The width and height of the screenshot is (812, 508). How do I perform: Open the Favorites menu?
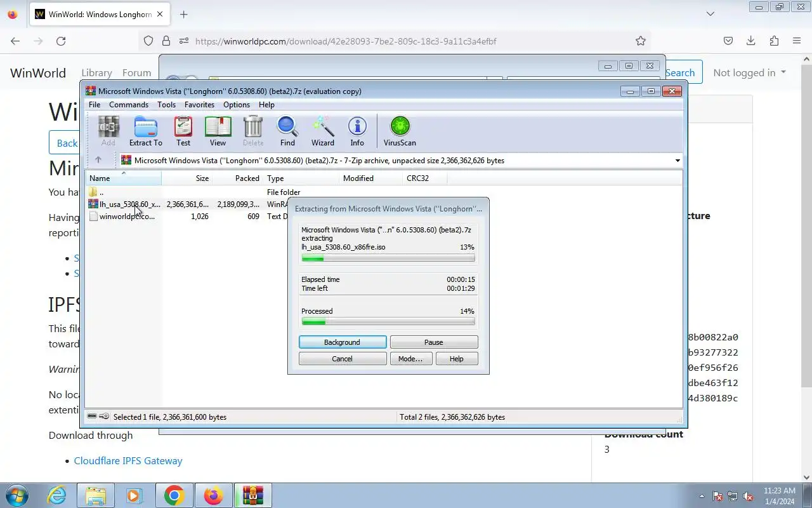199,105
